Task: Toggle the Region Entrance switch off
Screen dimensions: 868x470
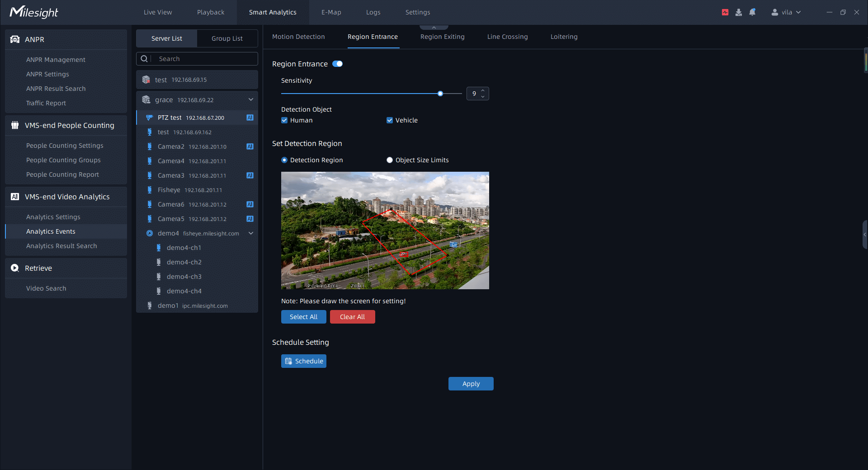Action: click(337, 64)
